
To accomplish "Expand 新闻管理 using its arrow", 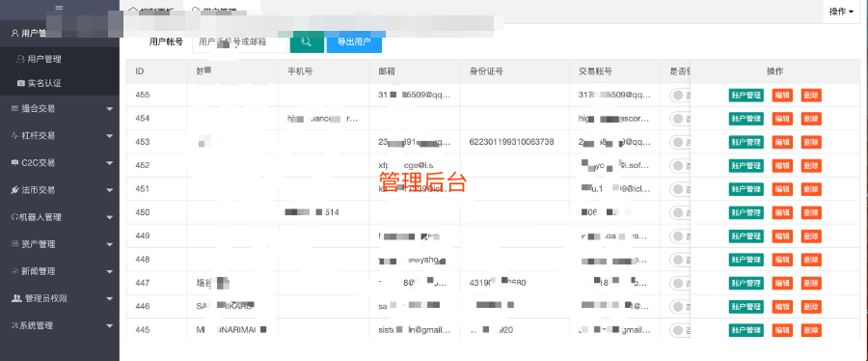I will pyautogui.click(x=109, y=272).
